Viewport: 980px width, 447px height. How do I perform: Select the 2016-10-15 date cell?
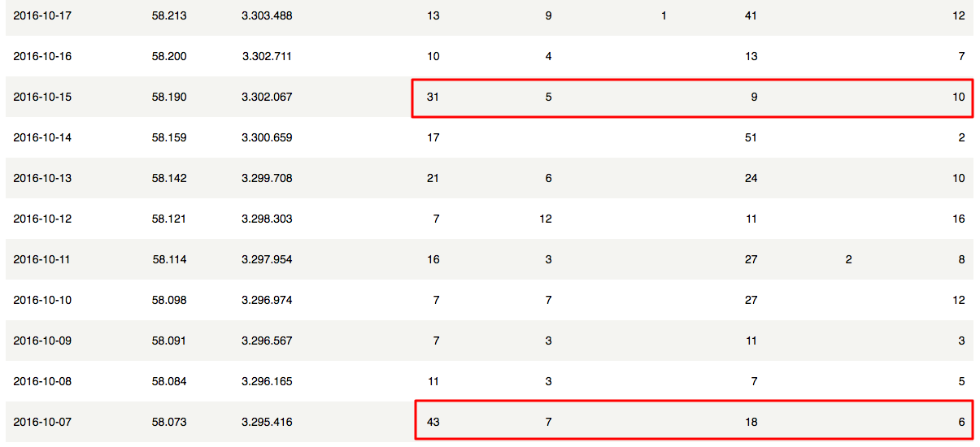pos(42,97)
